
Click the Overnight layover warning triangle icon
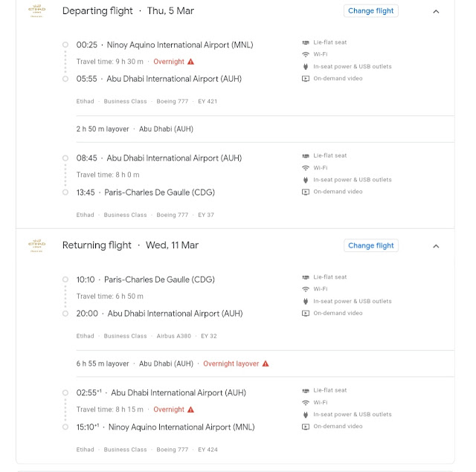tap(266, 364)
